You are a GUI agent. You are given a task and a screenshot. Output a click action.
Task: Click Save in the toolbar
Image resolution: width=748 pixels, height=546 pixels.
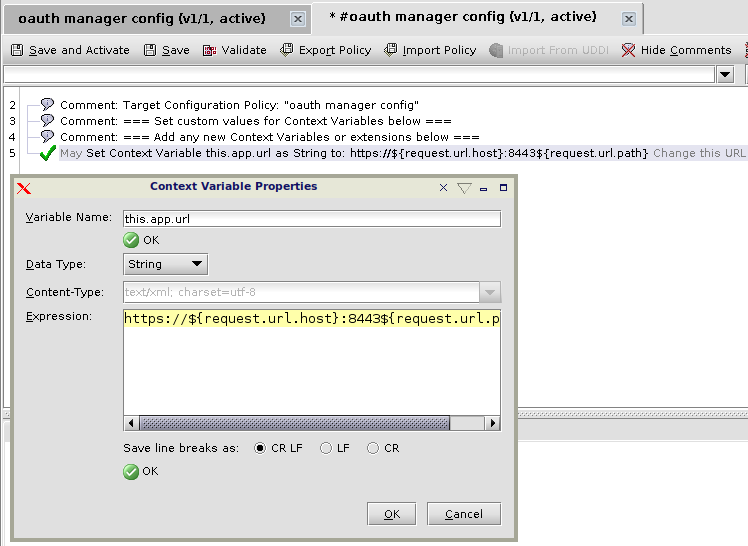coord(167,50)
